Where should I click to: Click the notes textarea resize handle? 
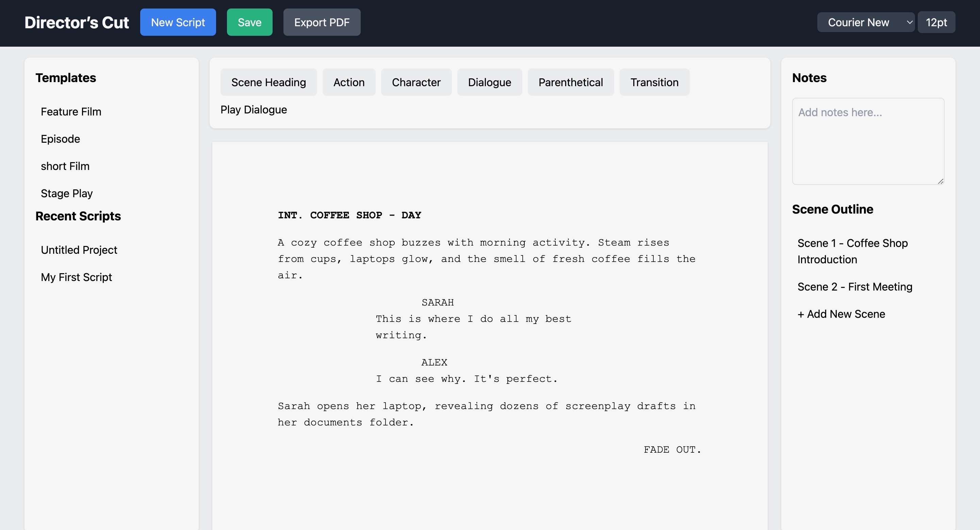point(941,181)
